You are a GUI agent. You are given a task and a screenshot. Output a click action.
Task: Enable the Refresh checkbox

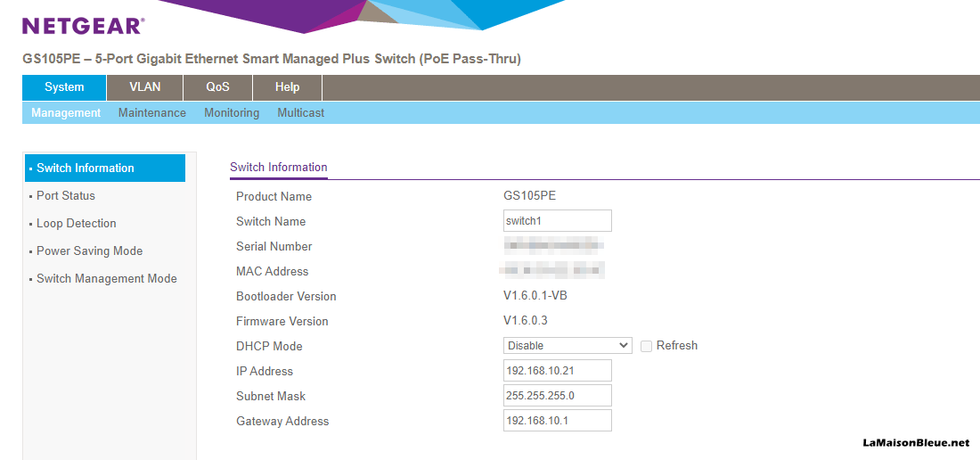(x=646, y=346)
